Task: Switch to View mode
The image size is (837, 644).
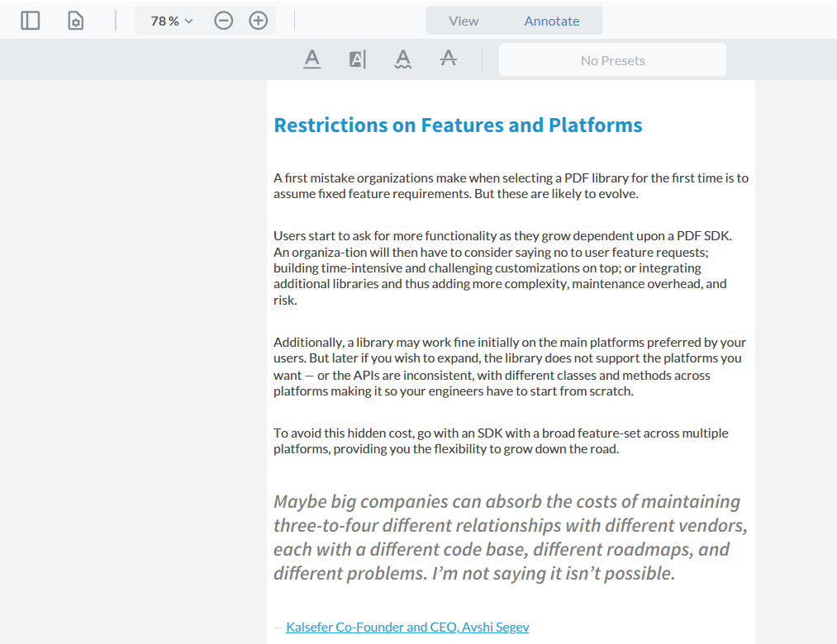Action: pos(464,21)
